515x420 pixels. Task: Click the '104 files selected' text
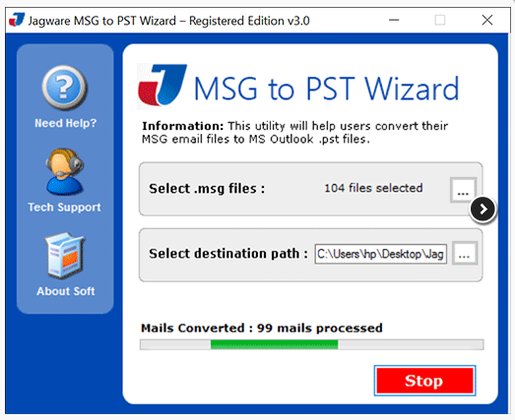373,188
